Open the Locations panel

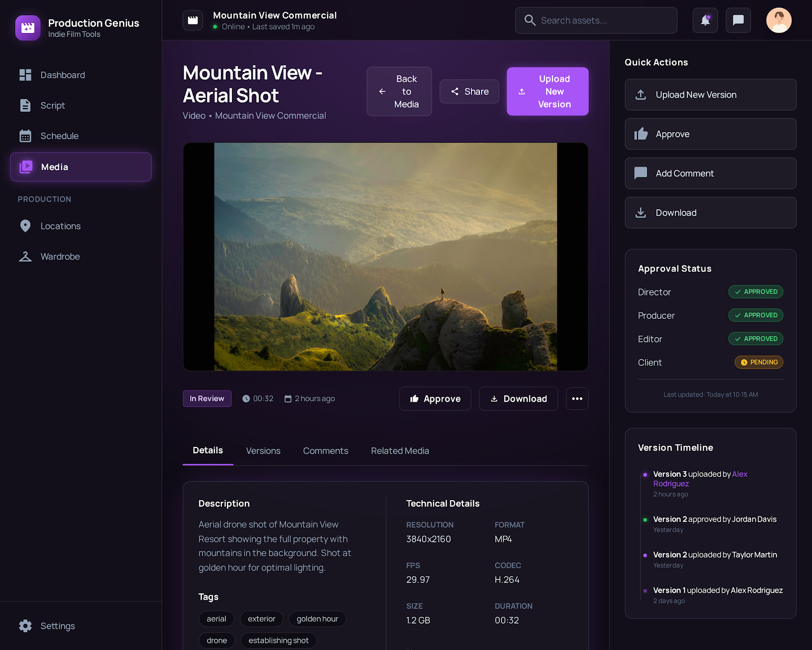point(60,226)
